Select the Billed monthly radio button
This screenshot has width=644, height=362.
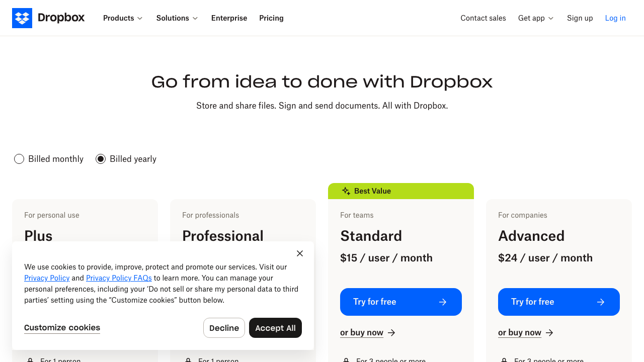point(19,158)
